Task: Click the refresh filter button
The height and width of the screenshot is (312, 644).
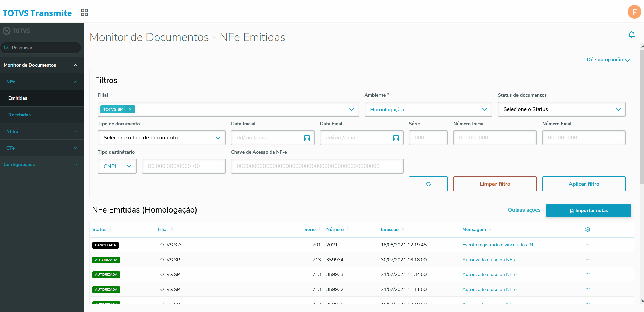Action: (x=428, y=184)
